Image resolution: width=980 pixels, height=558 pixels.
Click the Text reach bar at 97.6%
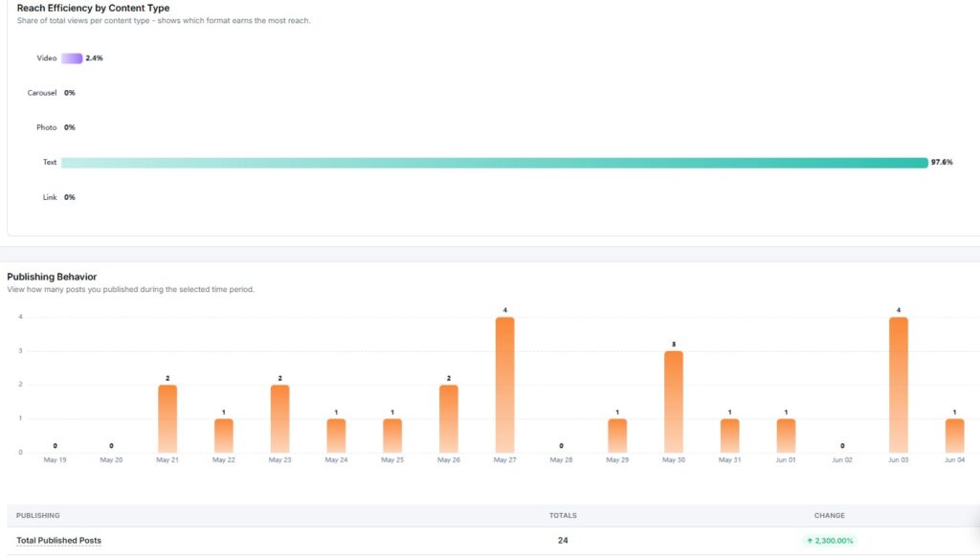pos(495,163)
